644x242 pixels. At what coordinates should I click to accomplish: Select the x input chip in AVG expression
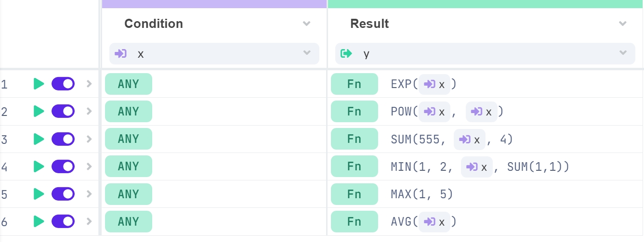click(434, 222)
